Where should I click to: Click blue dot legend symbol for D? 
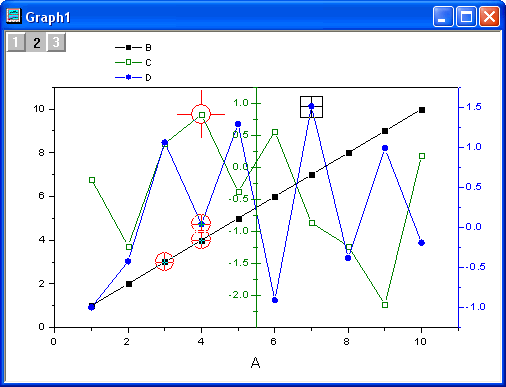[x=128, y=77]
